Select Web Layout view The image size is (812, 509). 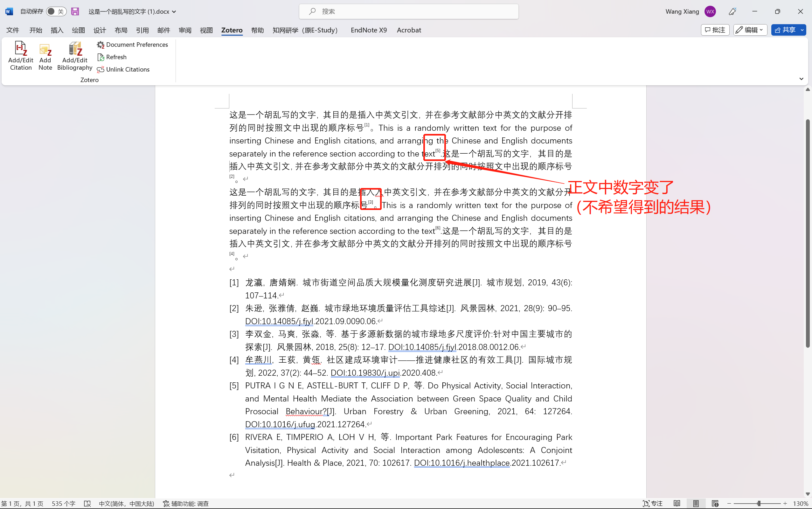click(x=715, y=504)
